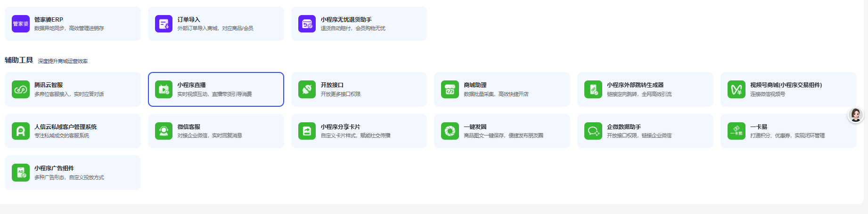Click the 一键发圈 shutter icon

pos(450,131)
